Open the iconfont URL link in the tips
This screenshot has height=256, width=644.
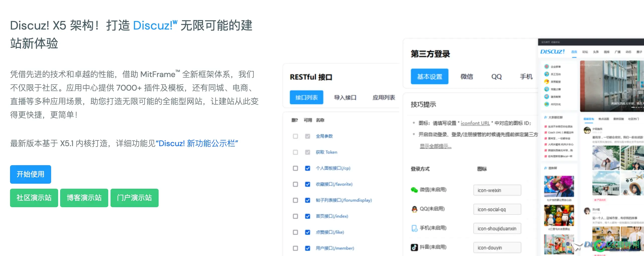pos(476,123)
